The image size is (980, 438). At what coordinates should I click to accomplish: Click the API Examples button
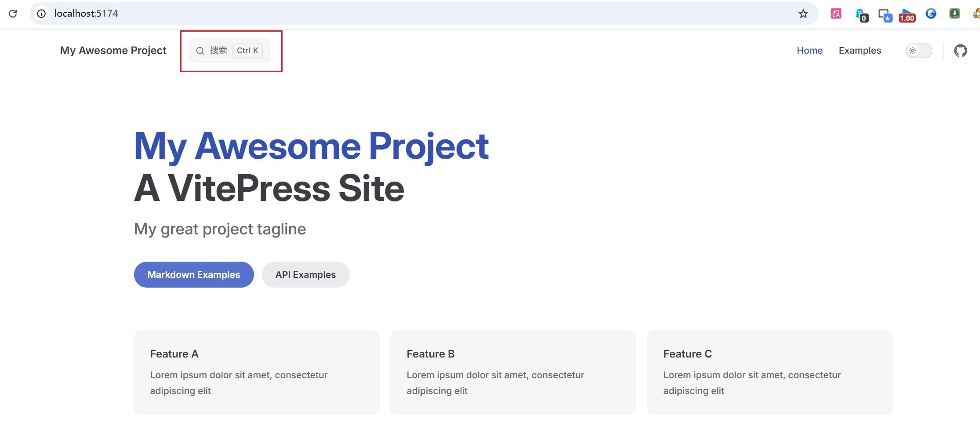tap(306, 275)
